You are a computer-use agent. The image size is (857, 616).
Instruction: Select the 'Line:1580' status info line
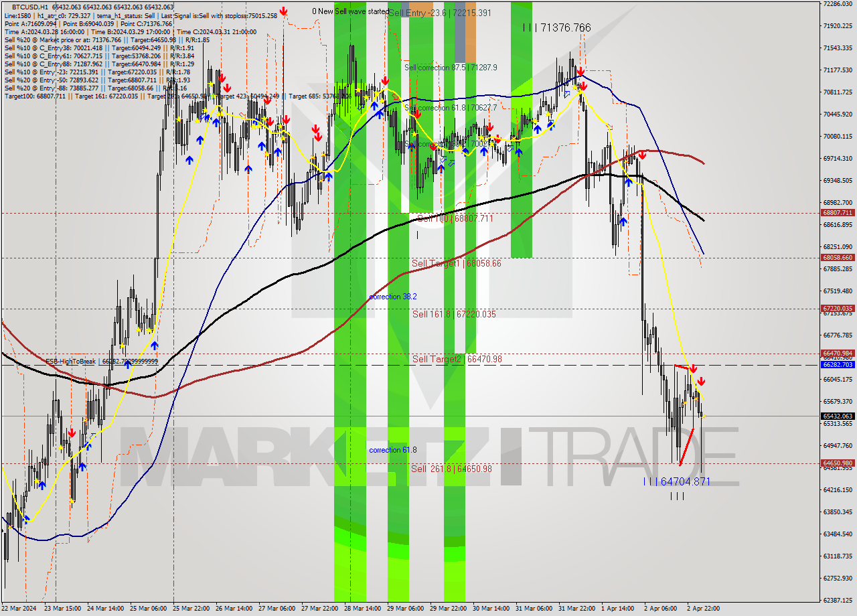(x=141, y=15)
